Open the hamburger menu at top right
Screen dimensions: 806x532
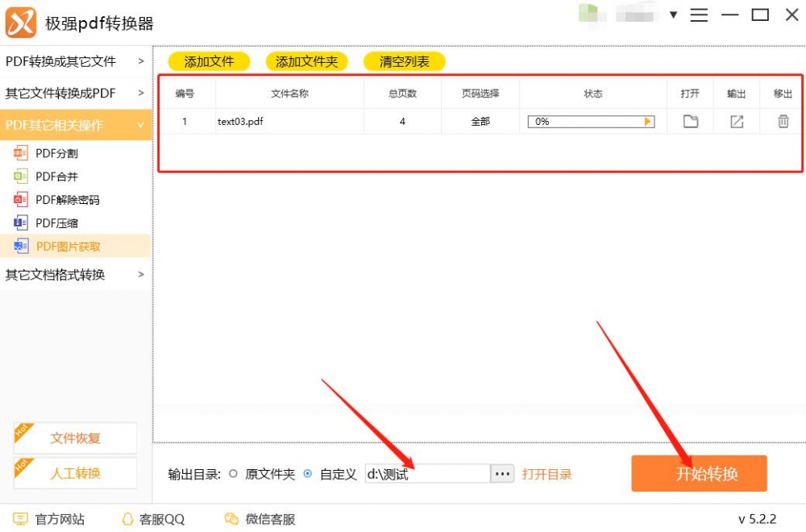point(699,14)
